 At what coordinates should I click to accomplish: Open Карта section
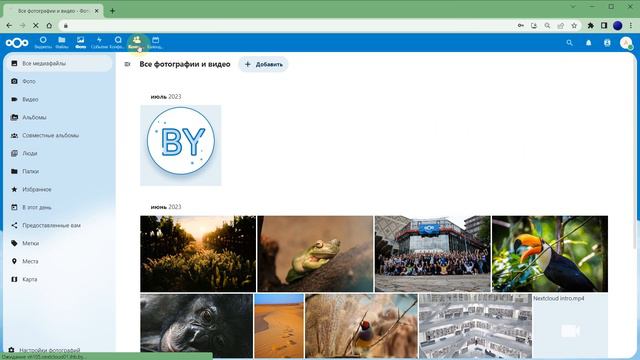59,279
